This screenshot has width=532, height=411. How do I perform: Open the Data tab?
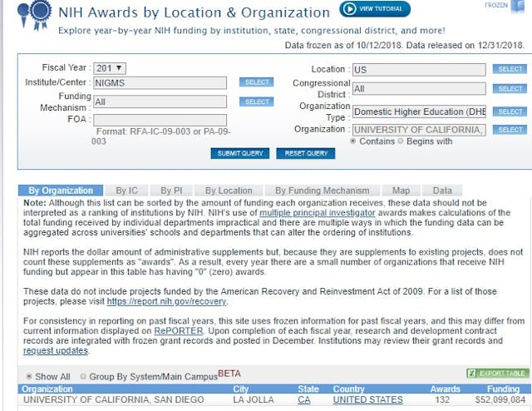pyautogui.click(x=442, y=191)
